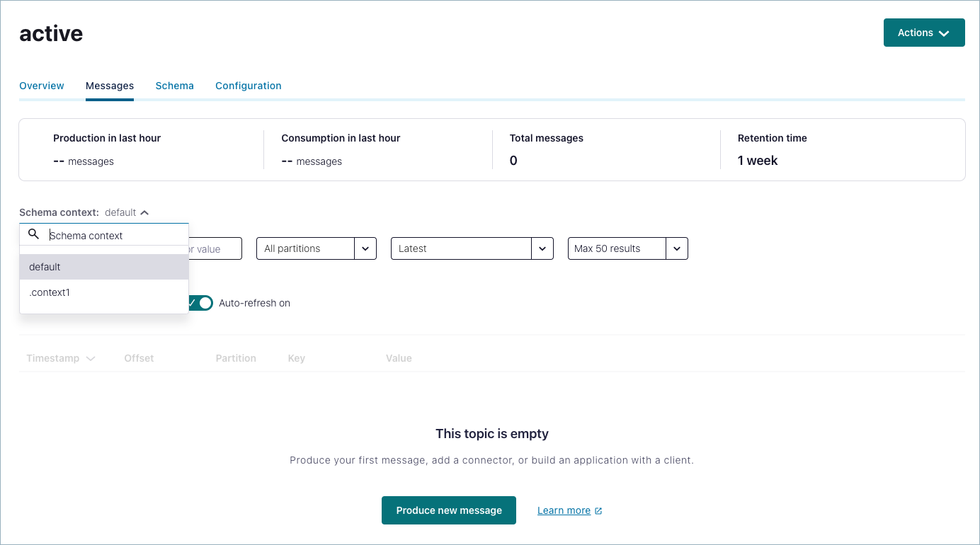Select the default schema context option
This screenshot has width=980, height=545.
click(104, 267)
